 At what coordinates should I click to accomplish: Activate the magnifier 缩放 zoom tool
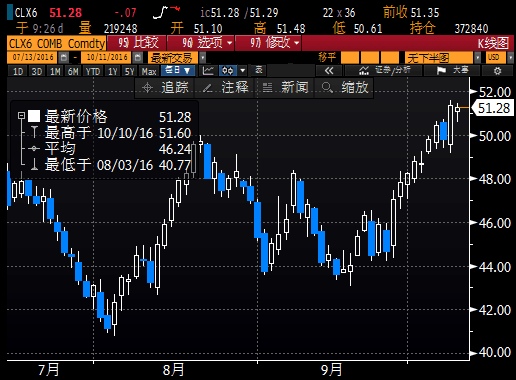coord(345,88)
